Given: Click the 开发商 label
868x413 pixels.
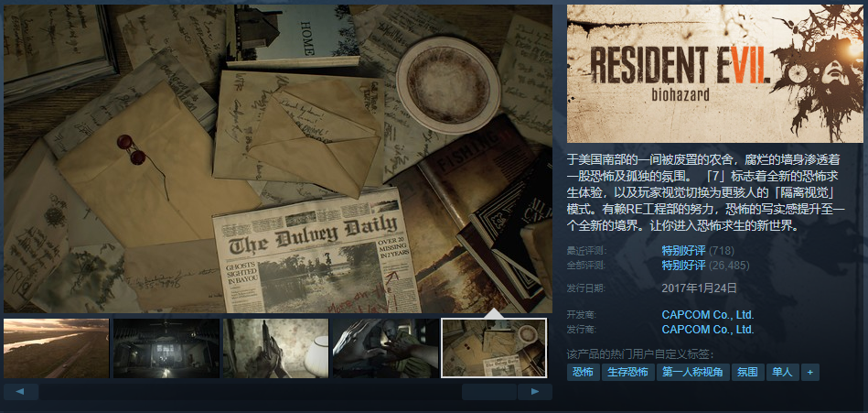Looking at the screenshot, I should coord(581,315).
